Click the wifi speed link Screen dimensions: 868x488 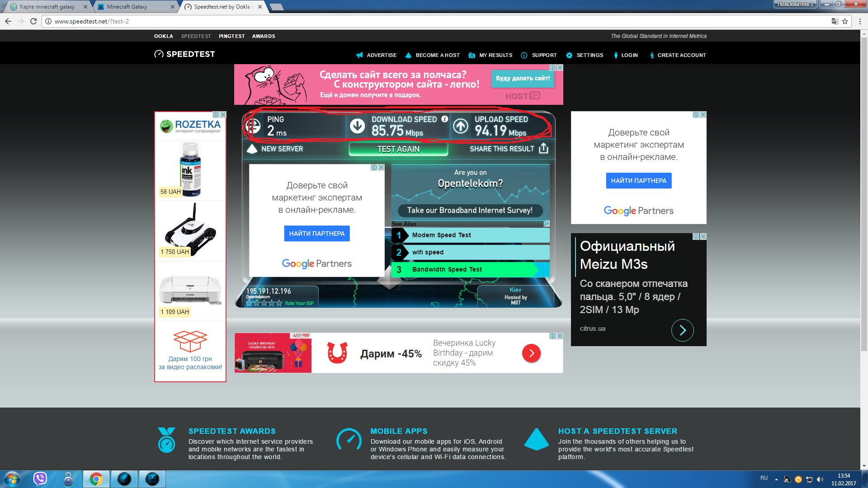(x=471, y=252)
